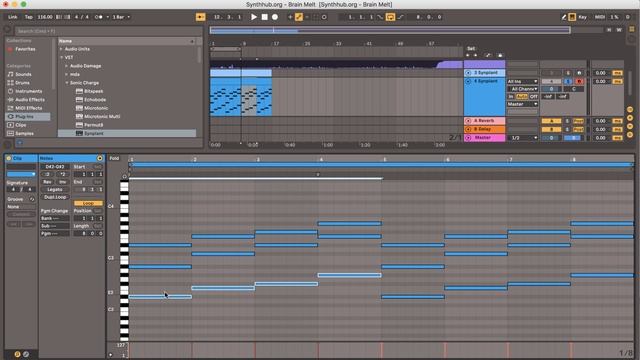The image size is (640, 360).
Task: Click the session record circle button
Action: (324, 17)
